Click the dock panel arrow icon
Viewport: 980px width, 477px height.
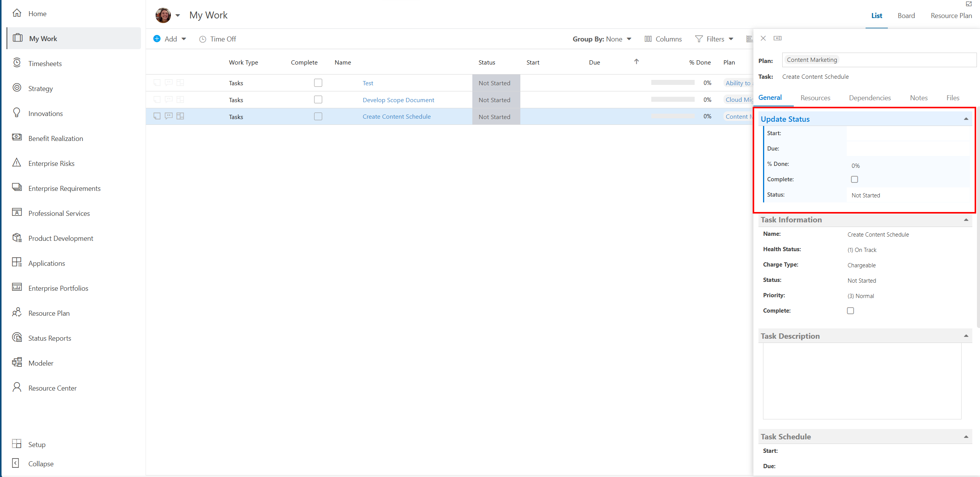[778, 38]
